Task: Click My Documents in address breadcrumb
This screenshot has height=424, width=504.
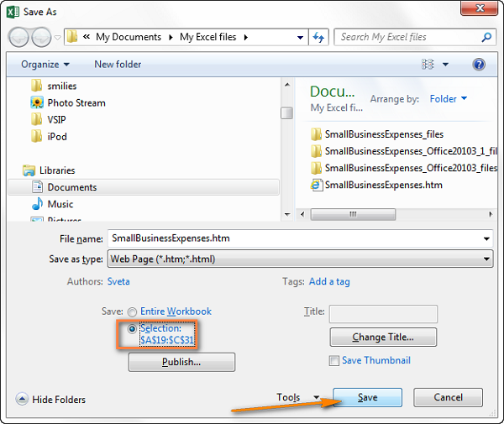Action: pos(129,37)
